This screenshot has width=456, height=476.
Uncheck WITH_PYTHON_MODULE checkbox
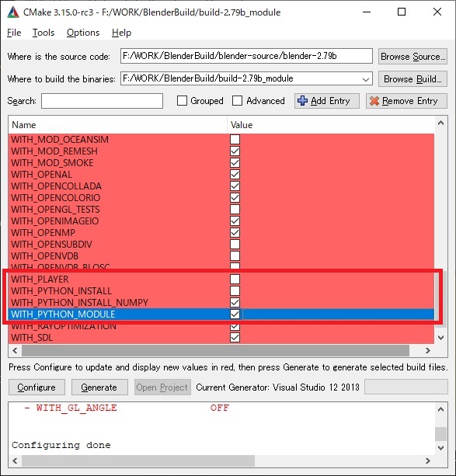pyautogui.click(x=235, y=314)
